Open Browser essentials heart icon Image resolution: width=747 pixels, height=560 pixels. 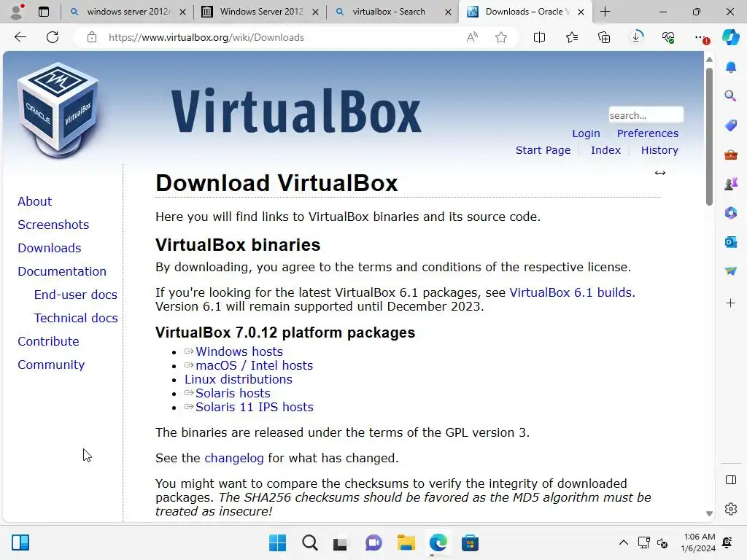point(668,37)
